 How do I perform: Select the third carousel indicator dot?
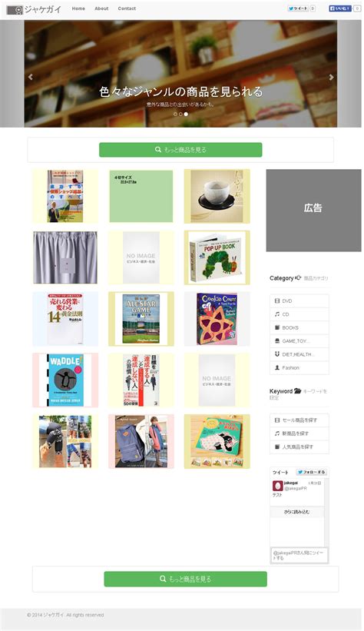(x=186, y=115)
